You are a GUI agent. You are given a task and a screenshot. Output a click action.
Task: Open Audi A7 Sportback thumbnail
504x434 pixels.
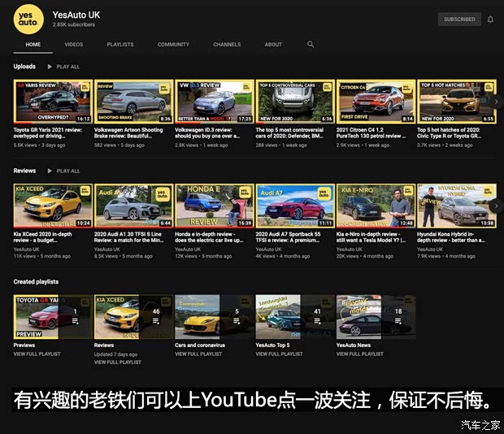pyautogui.click(x=295, y=206)
